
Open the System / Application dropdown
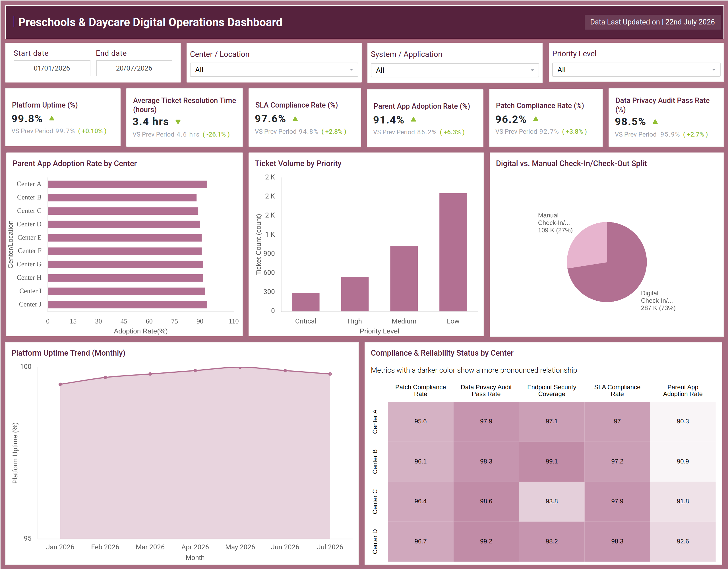(455, 70)
